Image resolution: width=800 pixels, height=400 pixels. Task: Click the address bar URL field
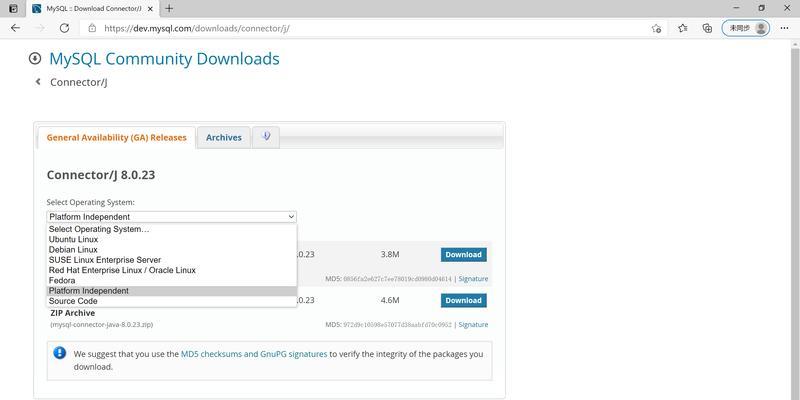[x=375, y=28]
